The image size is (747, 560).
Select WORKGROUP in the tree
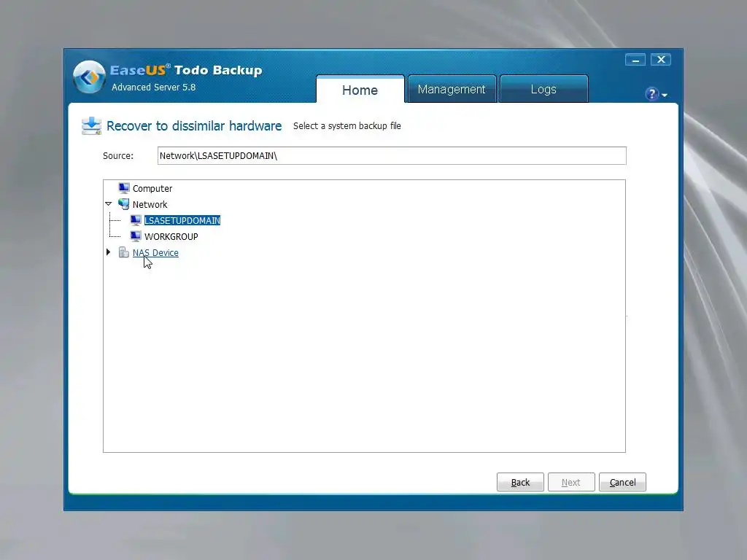(x=171, y=237)
